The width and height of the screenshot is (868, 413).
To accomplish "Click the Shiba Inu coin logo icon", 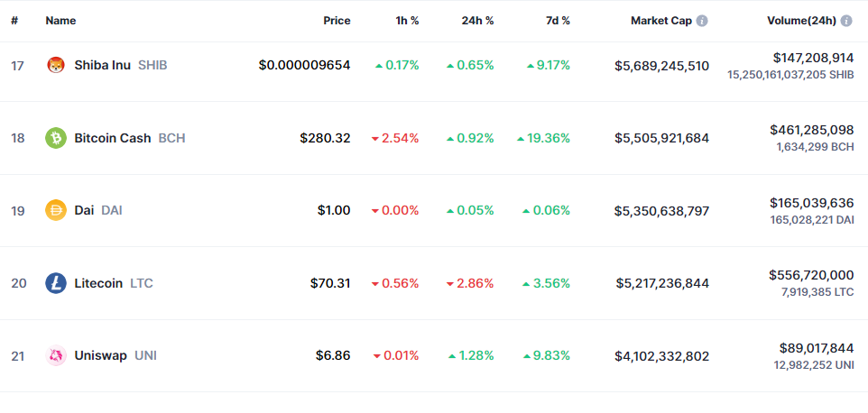I will (x=56, y=65).
